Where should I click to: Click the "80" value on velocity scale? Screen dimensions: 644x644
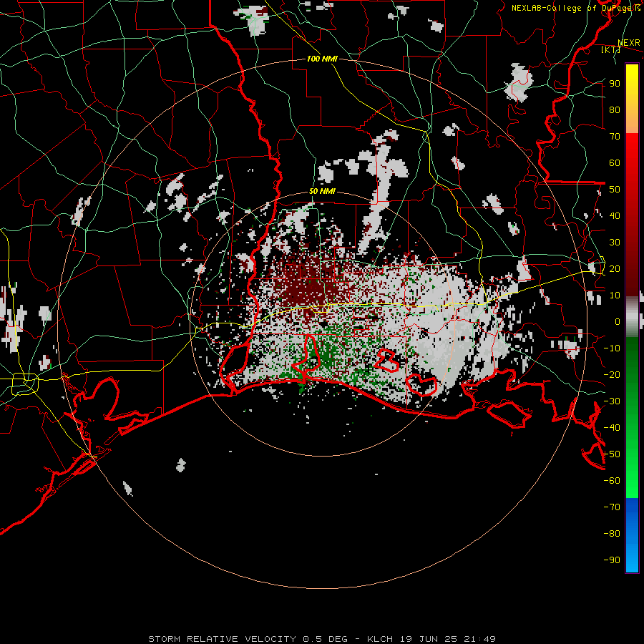point(615,109)
